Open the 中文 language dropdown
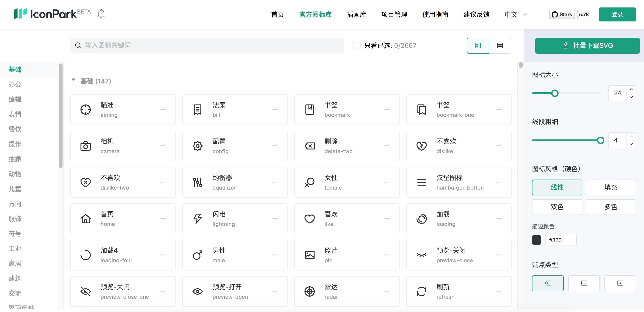Image resolution: width=644 pixels, height=312 pixels. pyautogui.click(x=515, y=14)
